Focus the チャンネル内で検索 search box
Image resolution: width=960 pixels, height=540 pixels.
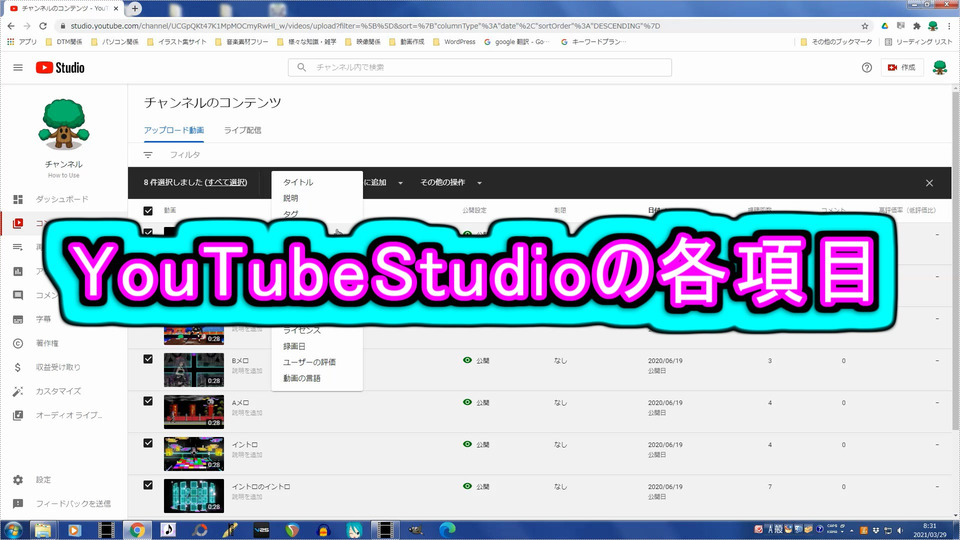(x=479, y=67)
